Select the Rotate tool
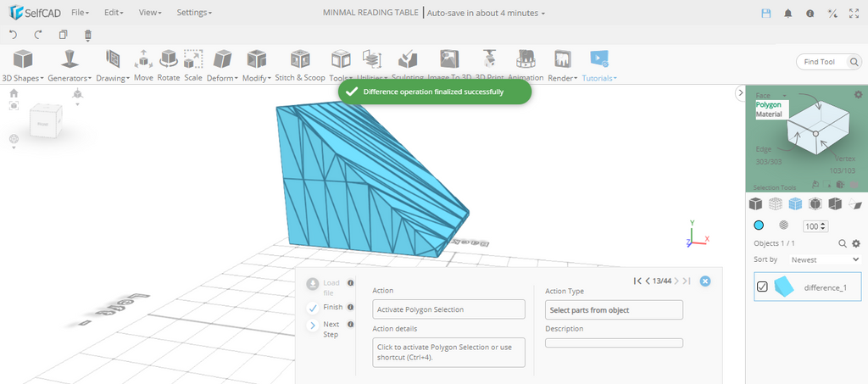868x384 pixels. pyautogui.click(x=169, y=64)
